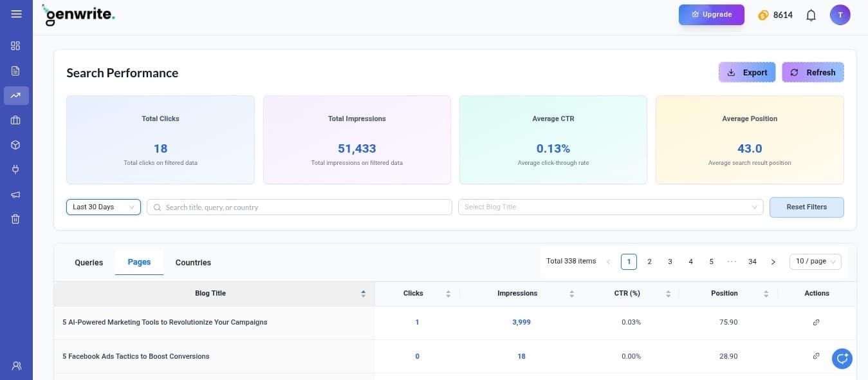Click Reset Filters button
Screen dimensions: 868x380
coord(807,207)
